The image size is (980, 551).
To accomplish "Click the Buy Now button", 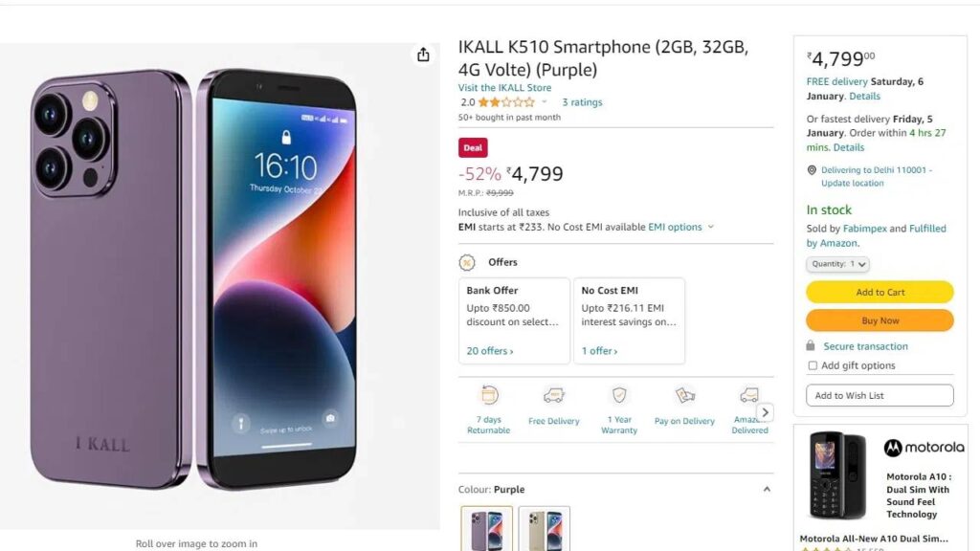I will (x=880, y=320).
